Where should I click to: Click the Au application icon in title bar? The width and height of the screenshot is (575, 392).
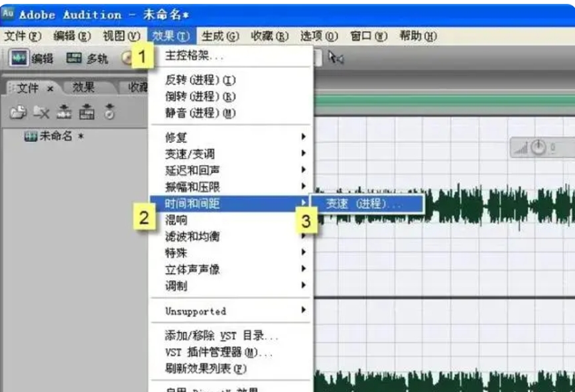(x=8, y=14)
